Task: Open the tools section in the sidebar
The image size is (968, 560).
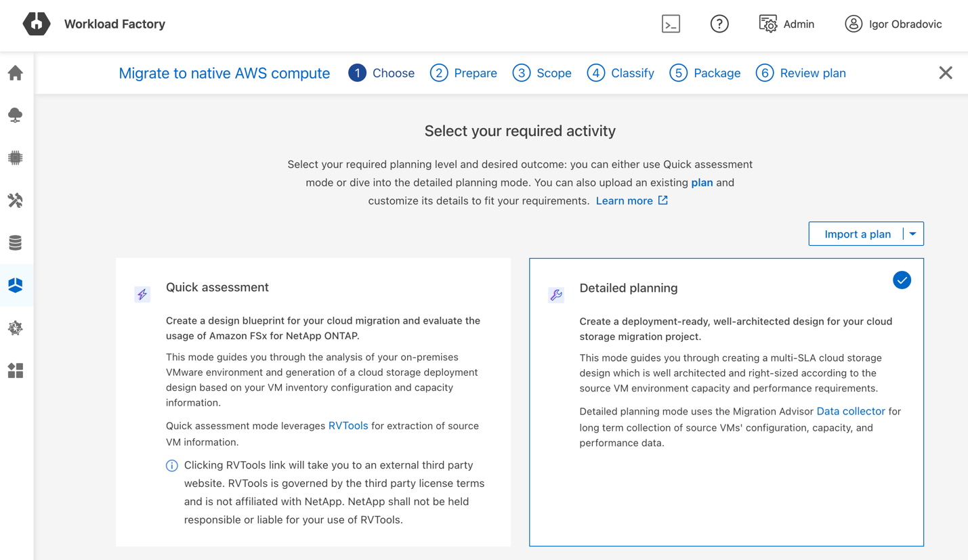Action: [x=15, y=200]
